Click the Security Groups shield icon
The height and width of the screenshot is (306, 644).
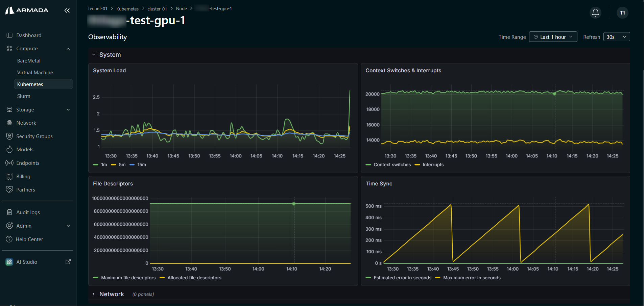(9, 136)
